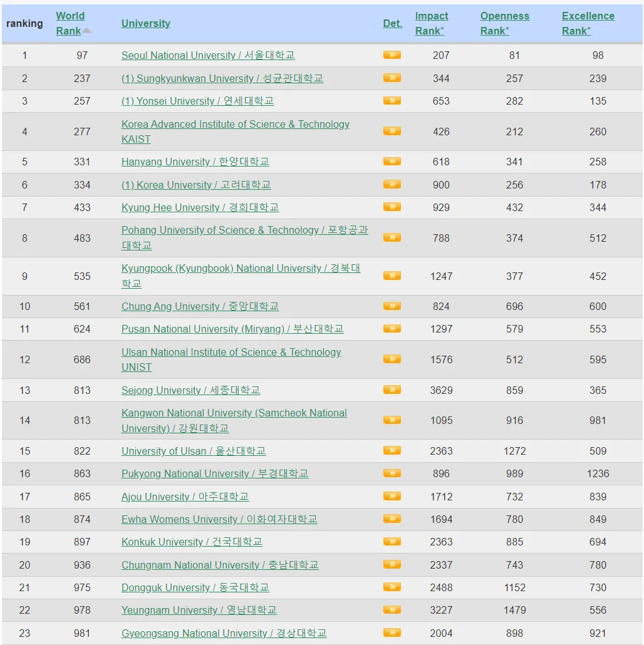Open details icon for Pohang University row

click(x=392, y=237)
